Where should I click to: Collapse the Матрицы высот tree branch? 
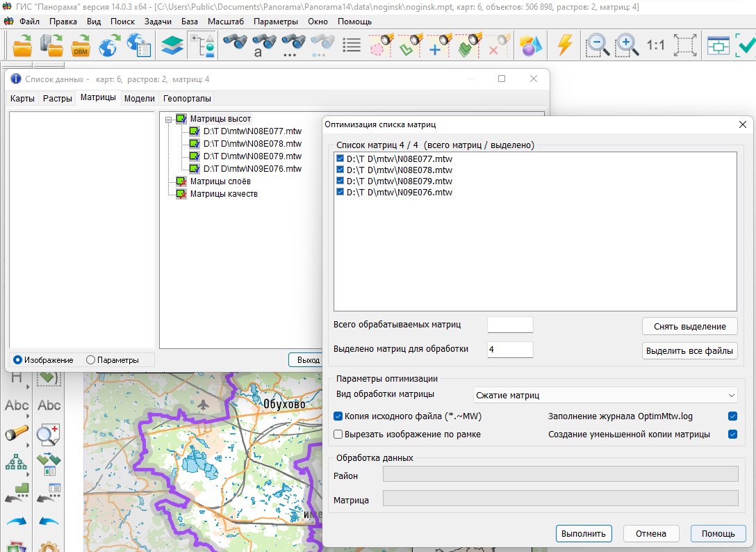[170, 118]
